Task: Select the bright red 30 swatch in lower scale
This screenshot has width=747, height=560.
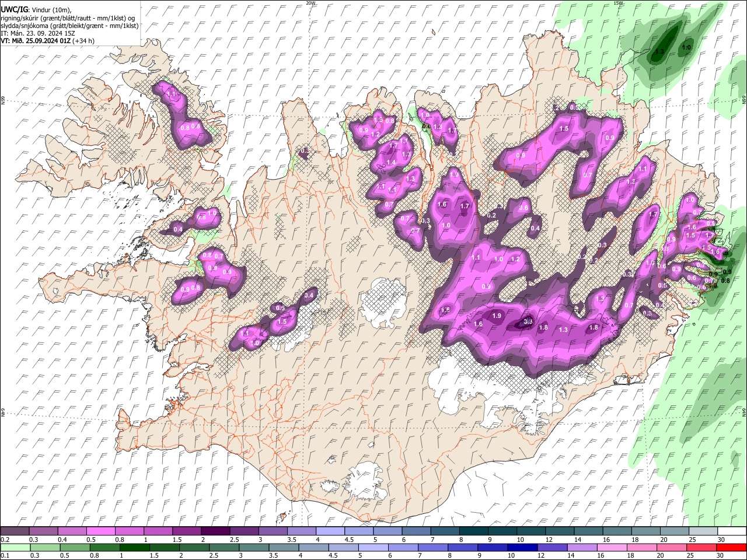Action: [x=732, y=547]
